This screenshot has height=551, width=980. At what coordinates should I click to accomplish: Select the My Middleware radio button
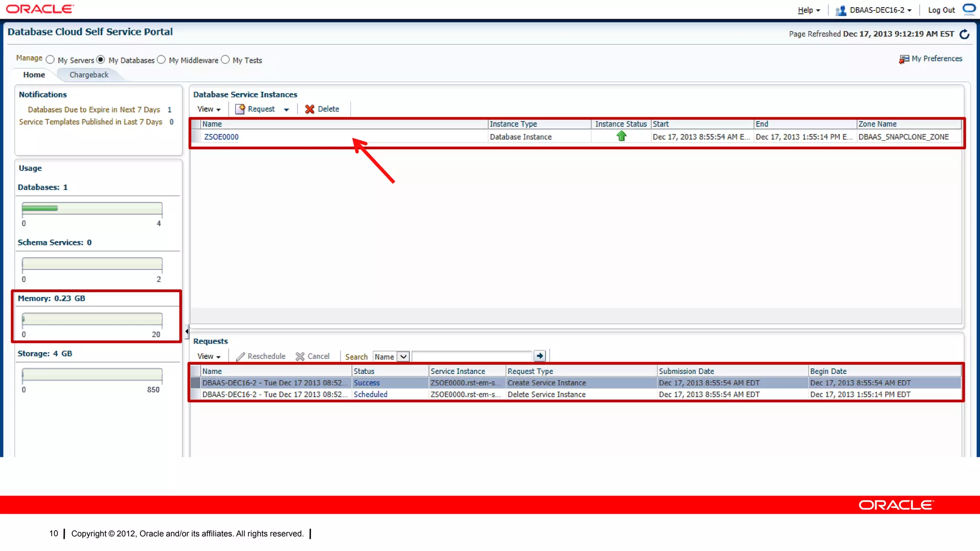(x=161, y=60)
